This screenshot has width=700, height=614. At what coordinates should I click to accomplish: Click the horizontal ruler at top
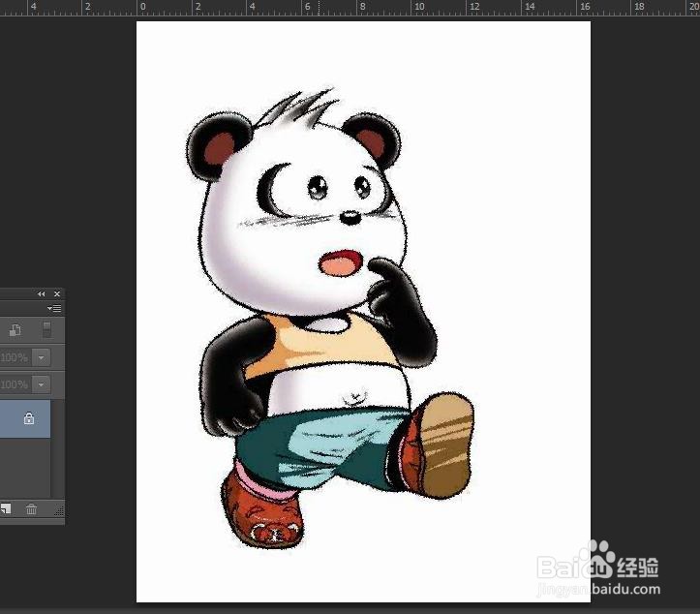pos(350,8)
